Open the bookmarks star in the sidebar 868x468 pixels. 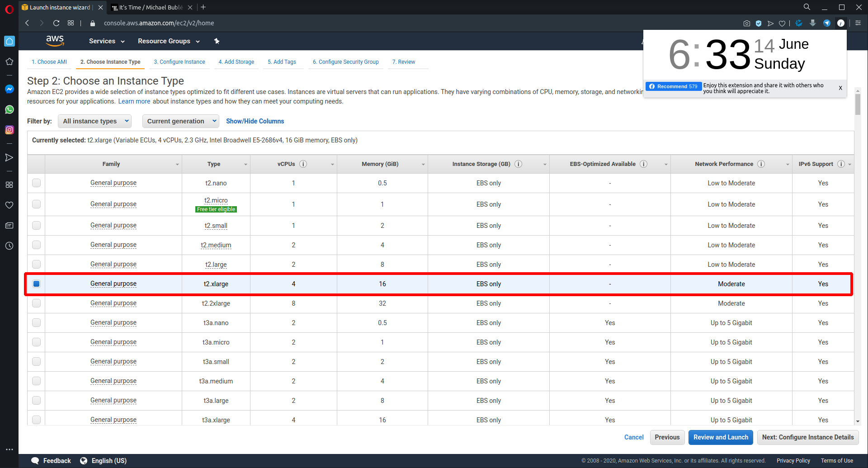pos(9,61)
